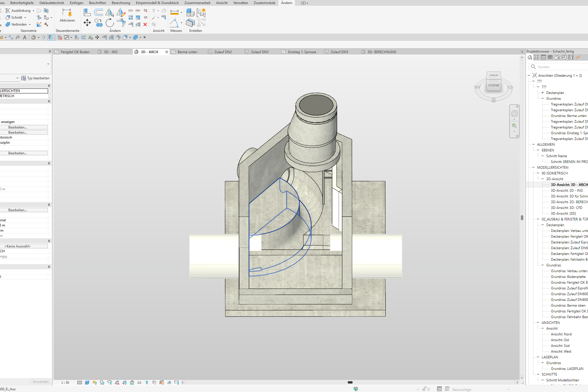Click the Rotate tool icon
This screenshot has width=588, height=392.
109,22
